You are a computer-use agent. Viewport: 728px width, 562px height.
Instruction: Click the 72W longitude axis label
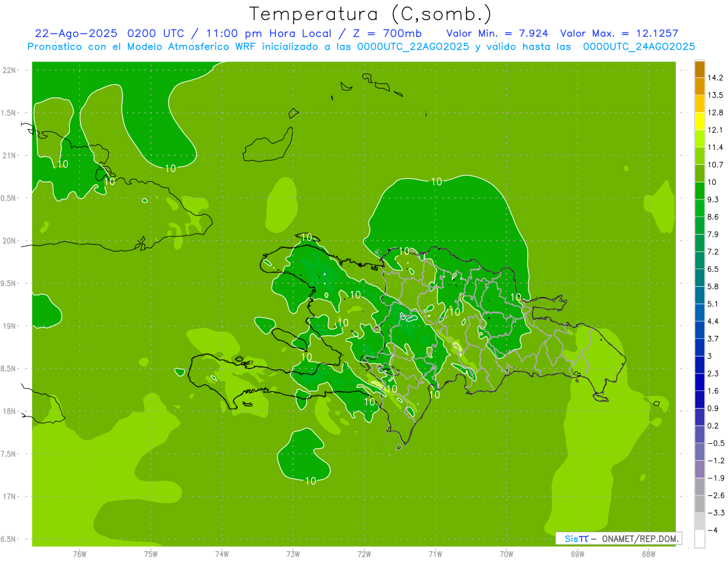coord(364,554)
